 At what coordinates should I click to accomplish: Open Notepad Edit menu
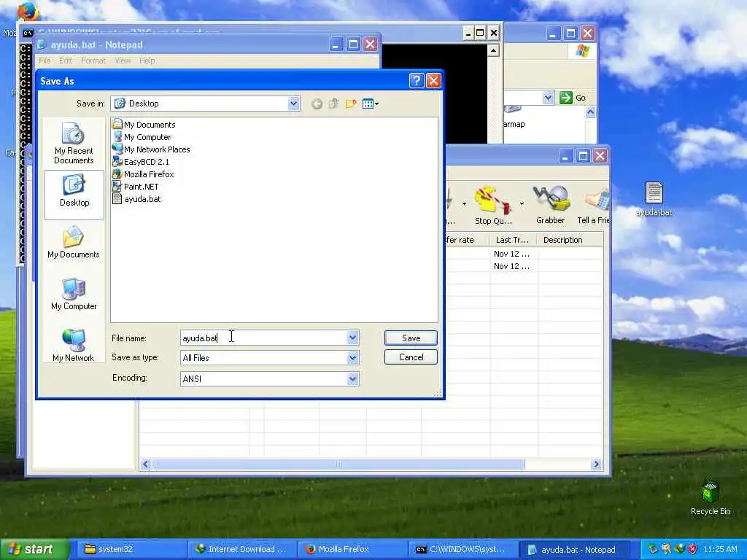click(65, 61)
